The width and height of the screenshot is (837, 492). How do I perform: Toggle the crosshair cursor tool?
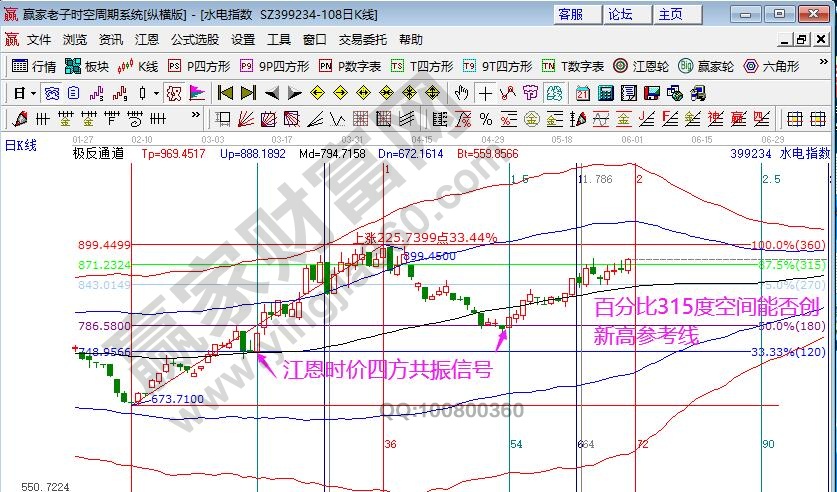pos(485,93)
